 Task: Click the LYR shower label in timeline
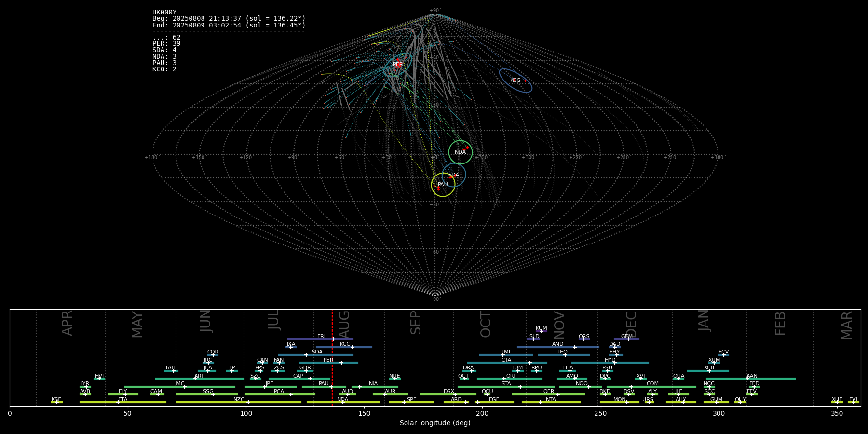(85, 384)
